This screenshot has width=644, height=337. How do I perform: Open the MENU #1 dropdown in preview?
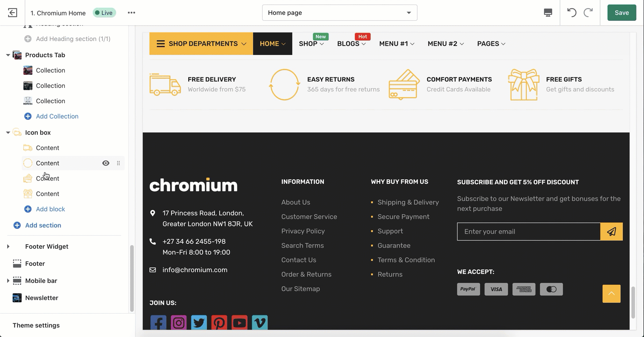(397, 44)
